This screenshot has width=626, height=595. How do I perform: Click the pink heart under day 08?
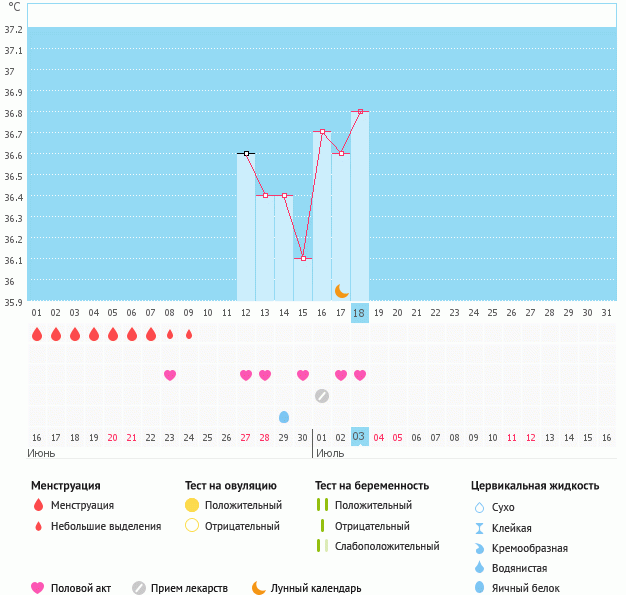coord(170,375)
